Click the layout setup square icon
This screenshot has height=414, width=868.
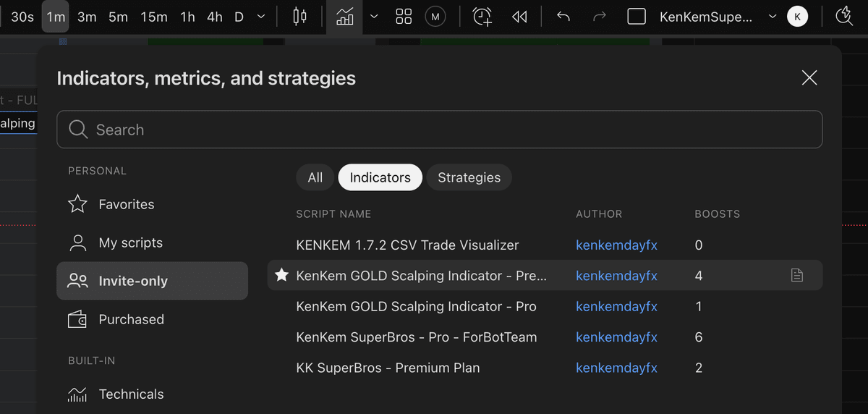637,17
